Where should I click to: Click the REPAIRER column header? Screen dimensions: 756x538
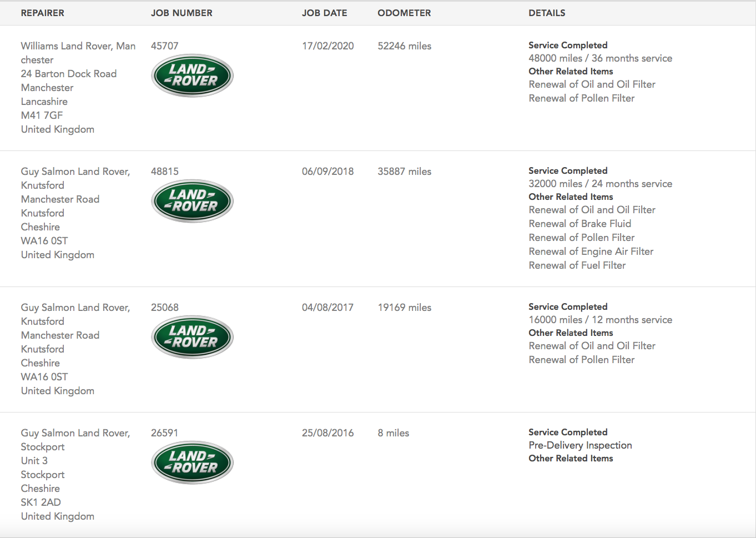(x=43, y=13)
